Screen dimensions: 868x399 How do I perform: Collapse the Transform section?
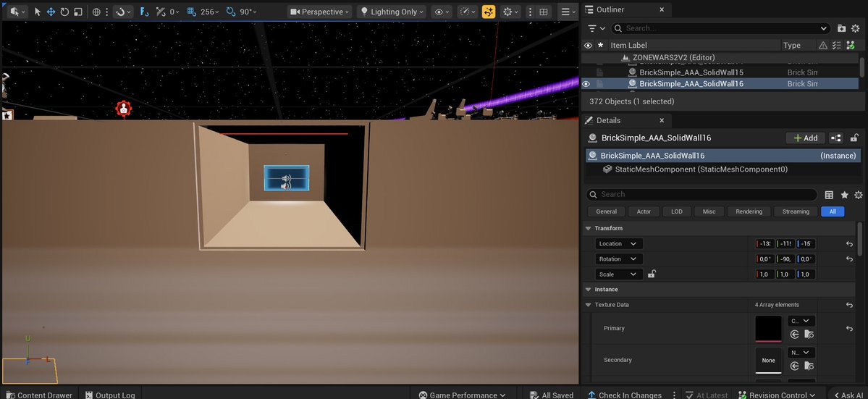click(x=588, y=228)
